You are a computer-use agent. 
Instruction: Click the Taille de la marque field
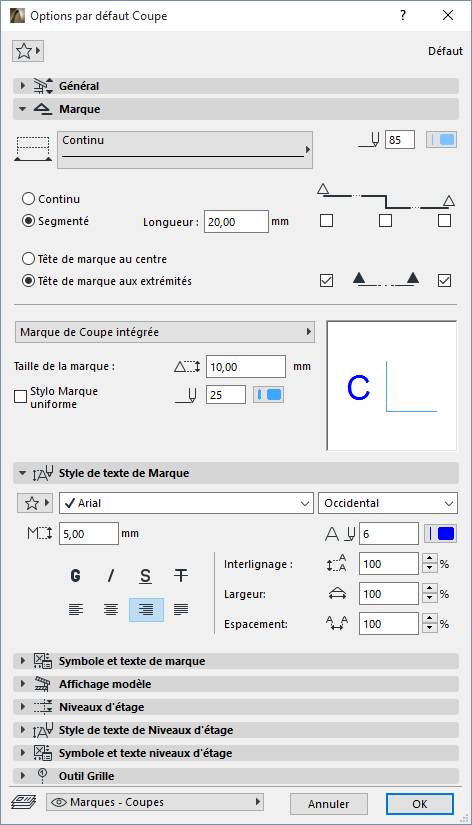pos(246,367)
